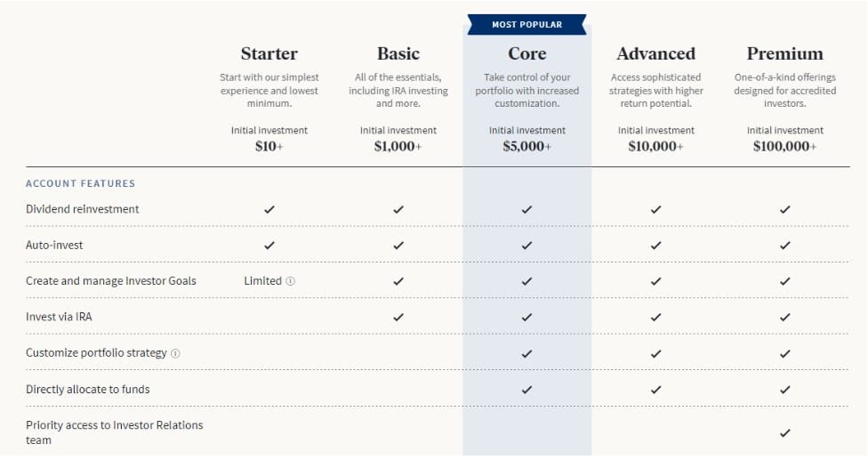Click Advanced checkmark for Create and manage Investor Goals
Image resolution: width=868 pixels, height=460 pixels.
(656, 281)
